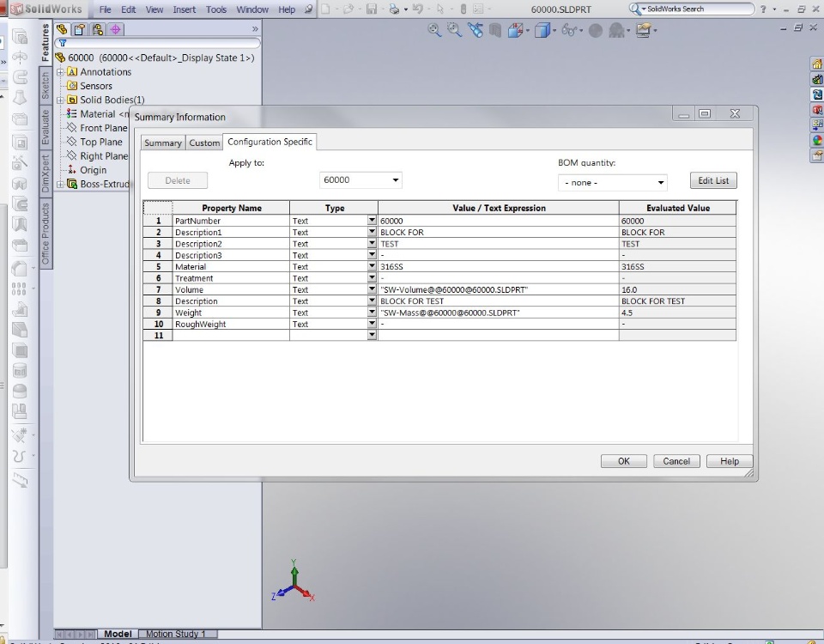Click the Save toolbar icon
824x644 pixels.
[x=372, y=9]
